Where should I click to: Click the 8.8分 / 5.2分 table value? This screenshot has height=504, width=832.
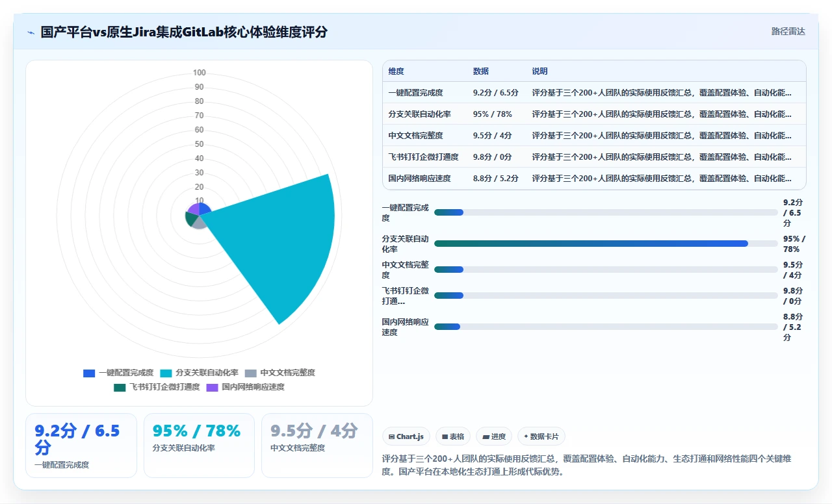[496, 179]
